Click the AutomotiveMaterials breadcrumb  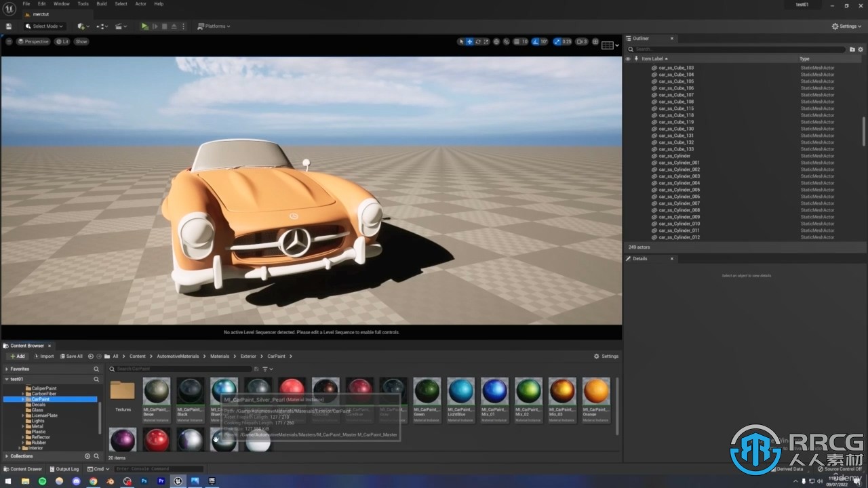click(178, 356)
